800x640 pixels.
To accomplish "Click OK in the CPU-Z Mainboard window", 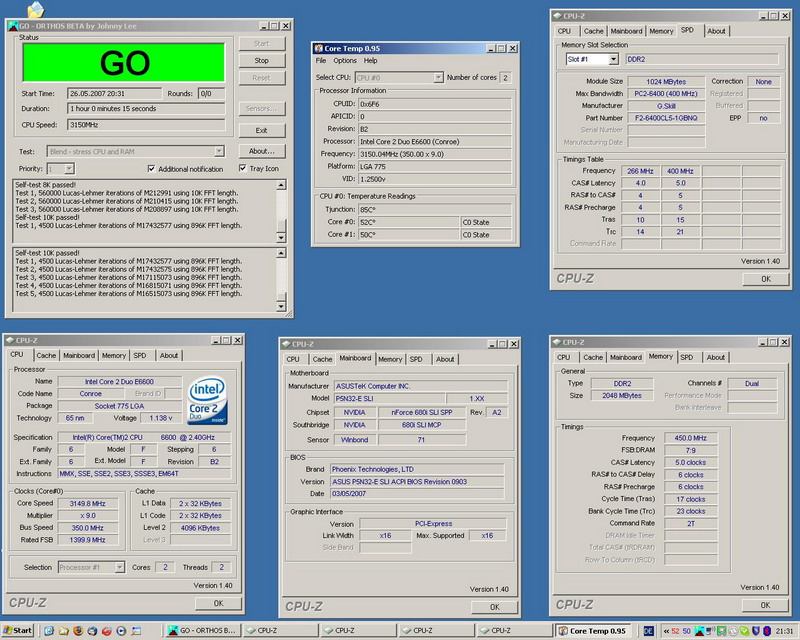I will click(x=494, y=607).
